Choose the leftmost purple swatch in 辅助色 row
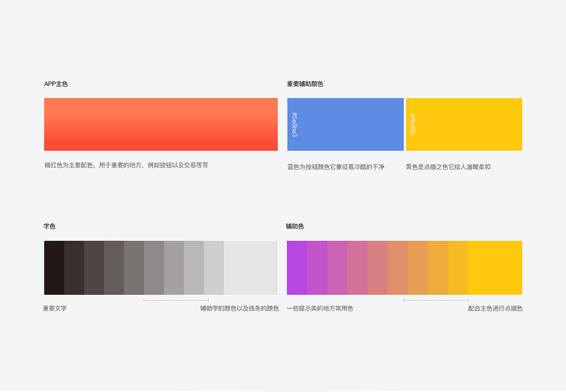Screen dimensions: 566x392 (x=297, y=268)
